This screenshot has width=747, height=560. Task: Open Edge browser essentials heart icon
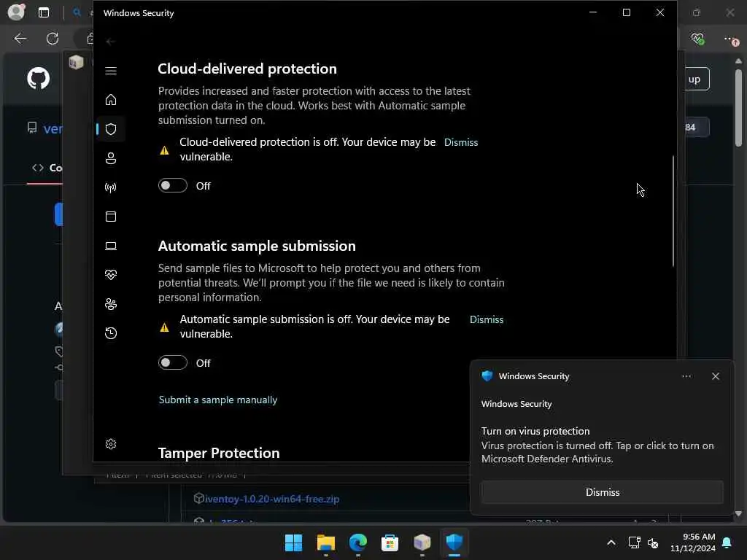click(697, 39)
